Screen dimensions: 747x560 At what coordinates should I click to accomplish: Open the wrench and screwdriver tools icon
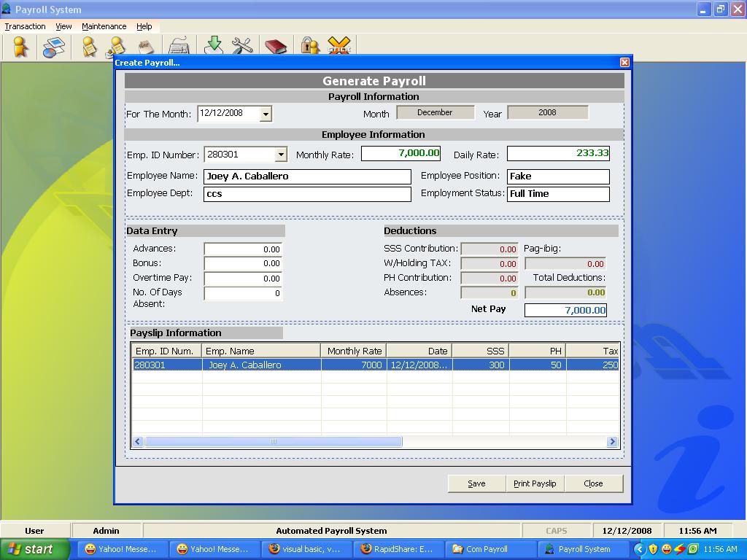pyautogui.click(x=242, y=46)
